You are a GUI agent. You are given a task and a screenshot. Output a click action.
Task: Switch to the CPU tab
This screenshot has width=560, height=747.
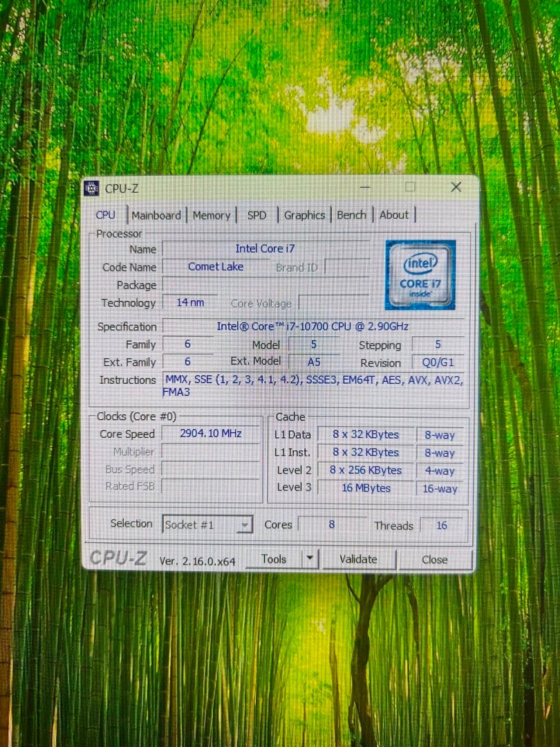105,215
